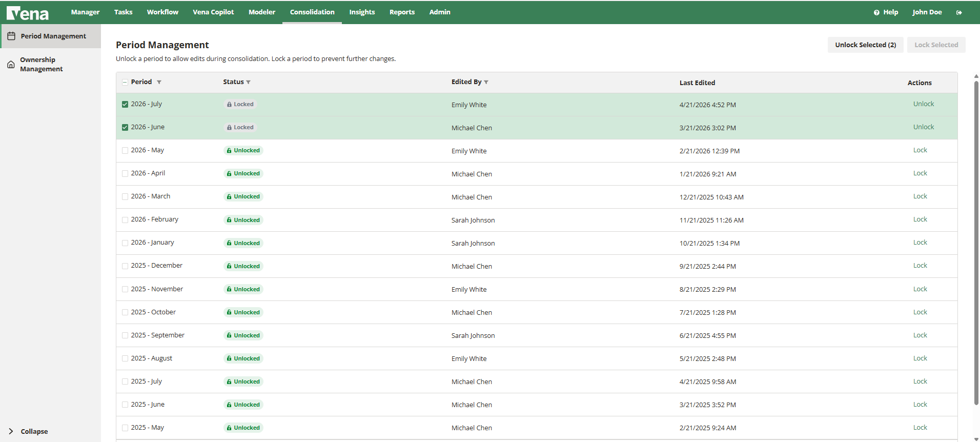980x442 pixels.
Task: Open the Period column filter dropdown
Action: coord(159,82)
